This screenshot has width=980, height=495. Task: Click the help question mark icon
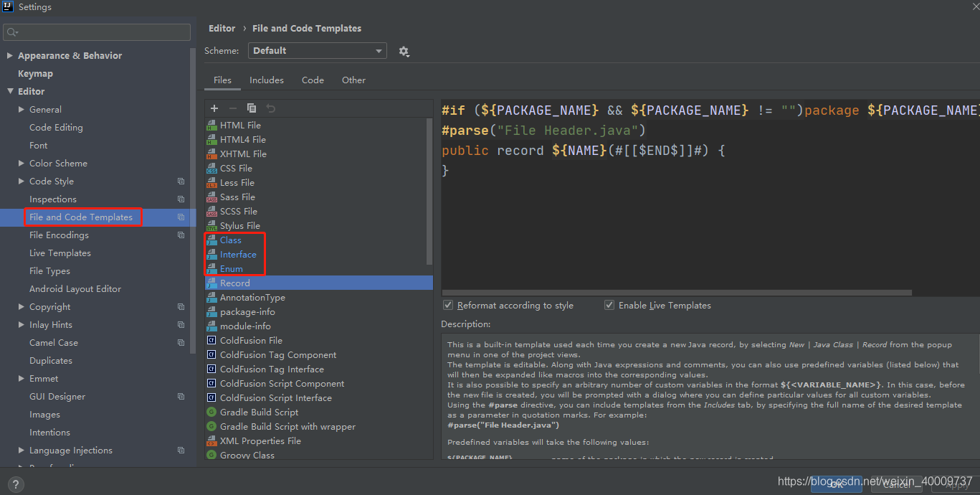coord(16,485)
